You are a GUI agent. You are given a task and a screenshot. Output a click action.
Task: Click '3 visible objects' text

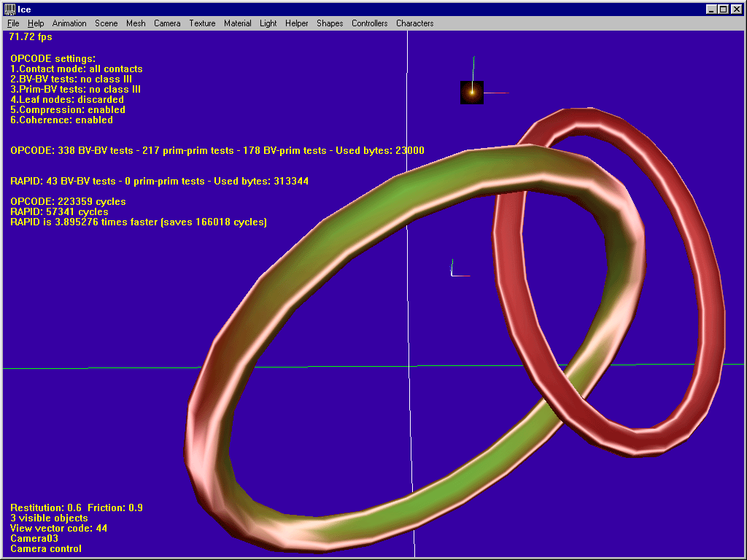pyautogui.click(x=49, y=518)
